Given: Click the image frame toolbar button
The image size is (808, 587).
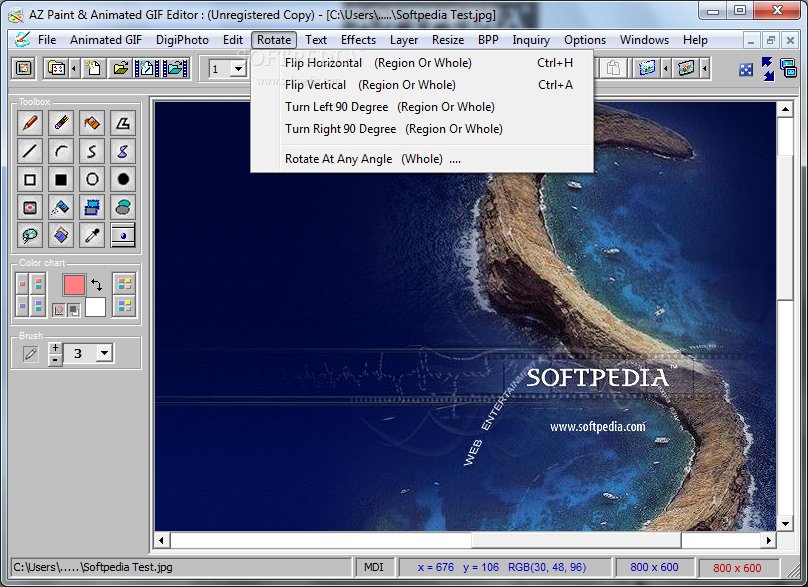Looking at the screenshot, I should pos(23,68).
